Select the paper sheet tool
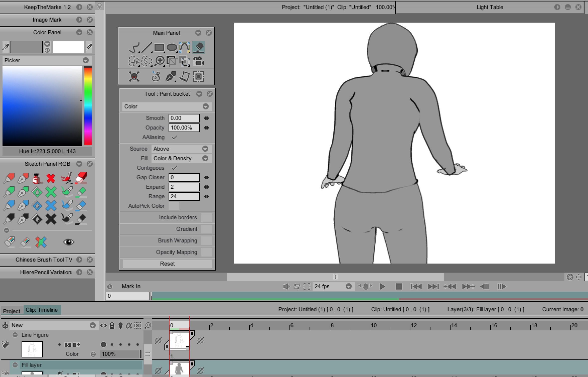Viewport: 588px width, 377px height. (185, 77)
